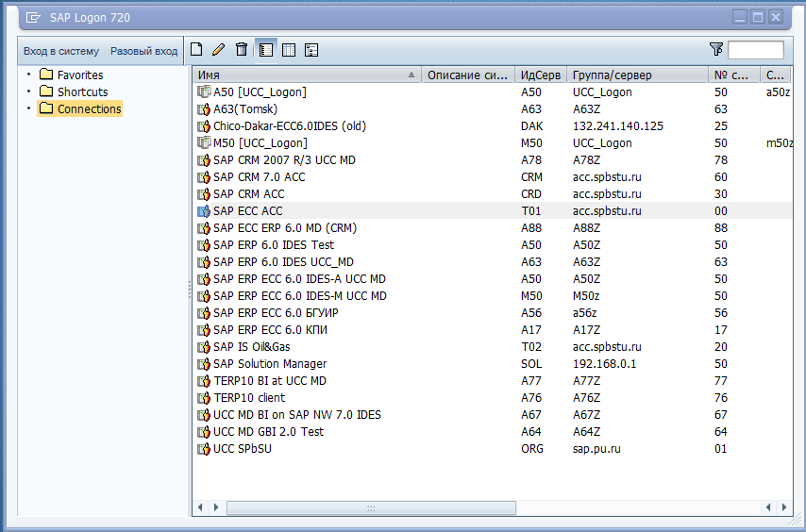The image size is (806, 532).
Task: Click the Группа/сервер column header
Action: [x=637, y=75]
